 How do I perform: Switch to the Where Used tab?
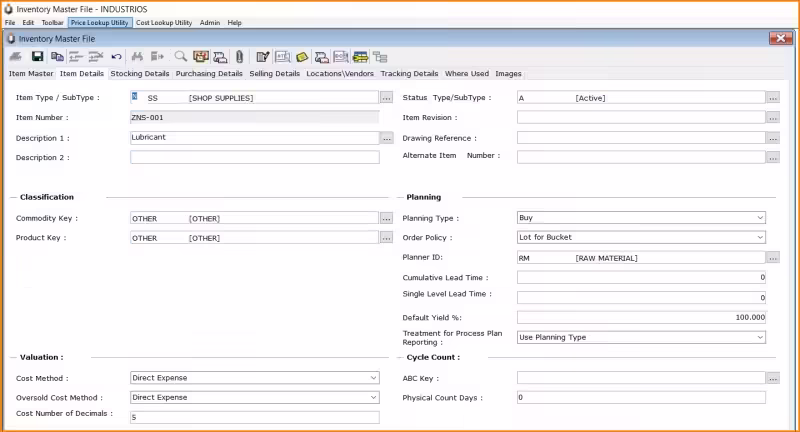467,73
